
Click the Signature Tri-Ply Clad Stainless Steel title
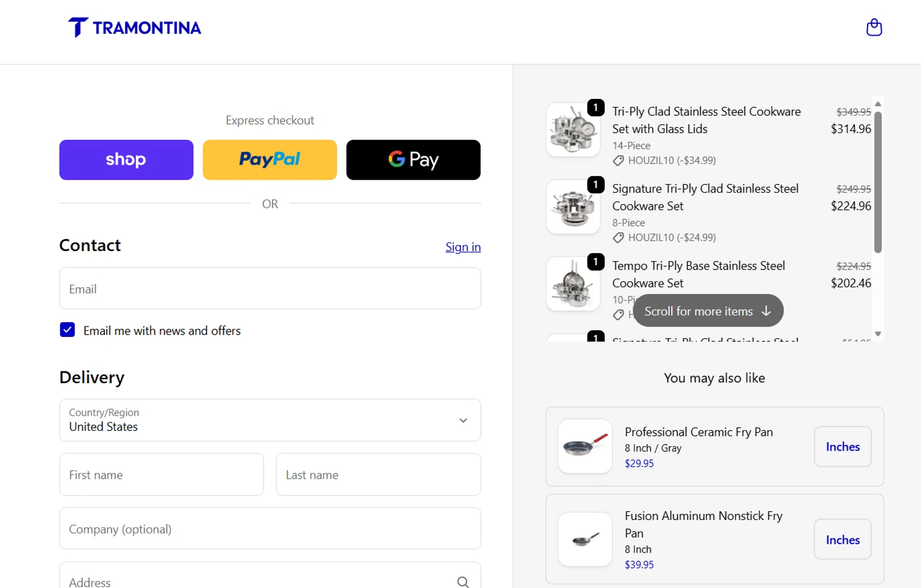(705, 197)
